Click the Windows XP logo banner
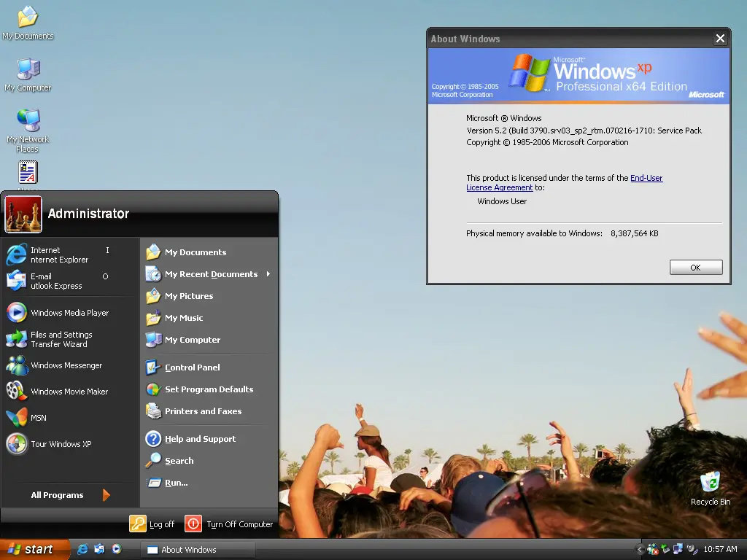 point(578,75)
